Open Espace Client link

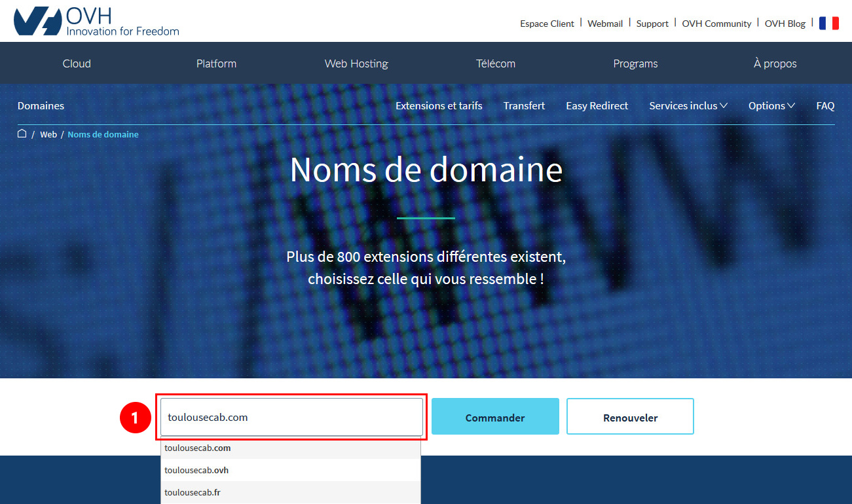547,24
